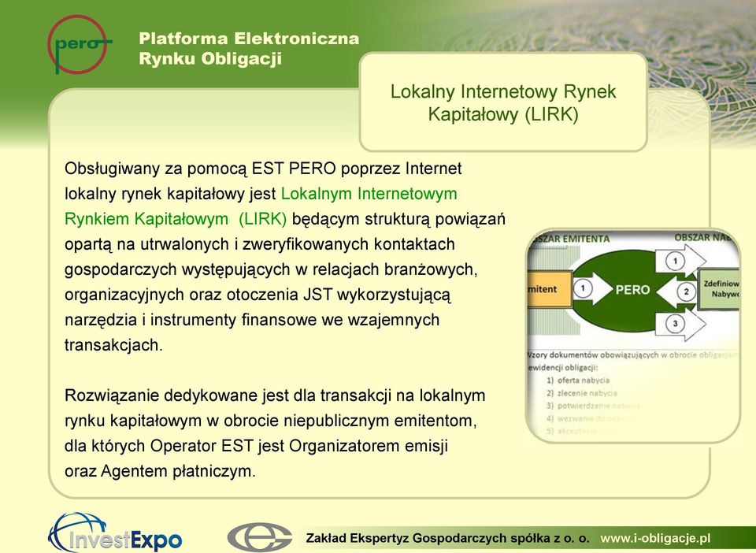Click the header Platforma Elektroniczna Rynku Obligacji

249,48
